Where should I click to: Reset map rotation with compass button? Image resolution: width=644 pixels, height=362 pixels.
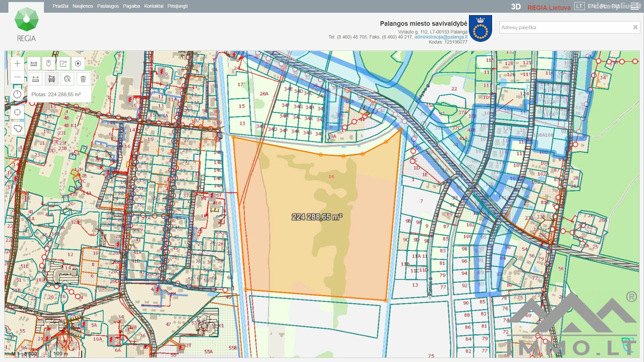(17, 95)
